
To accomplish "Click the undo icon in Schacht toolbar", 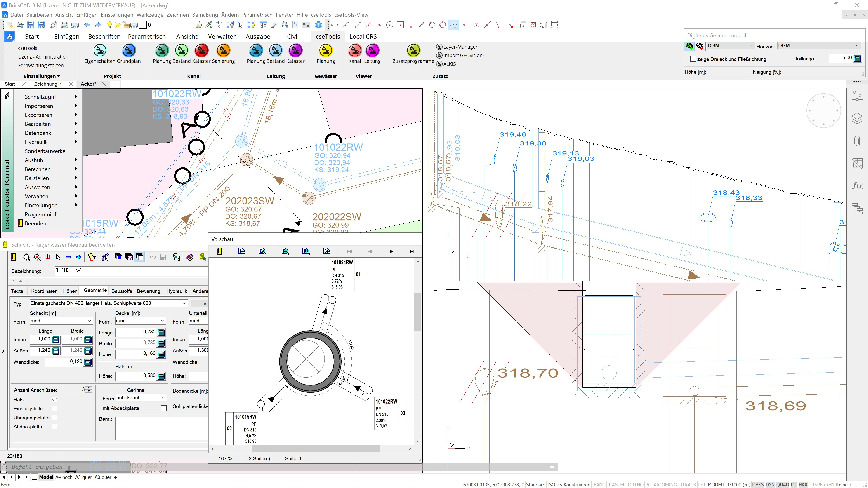I will click(x=153, y=257).
